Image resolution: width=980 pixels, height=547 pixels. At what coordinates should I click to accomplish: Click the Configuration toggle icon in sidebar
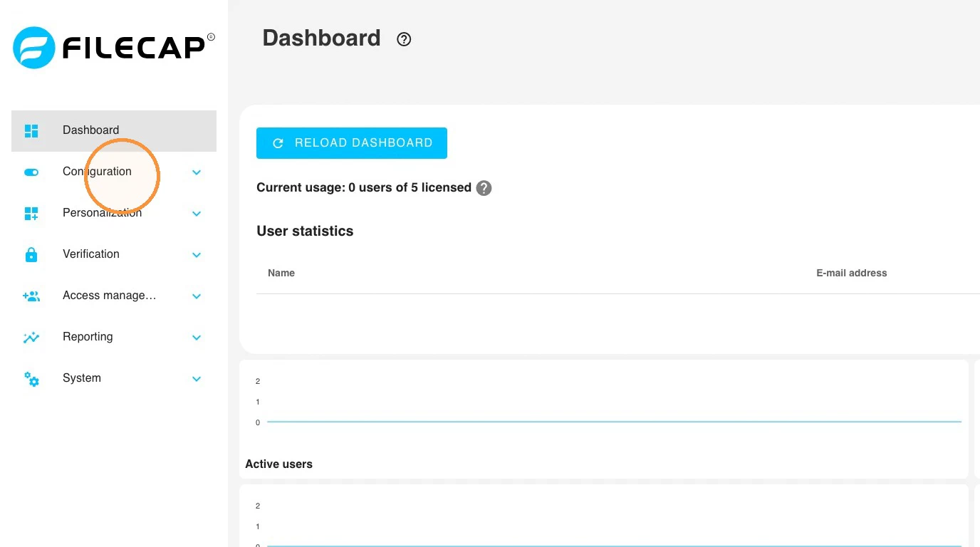click(x=31, y=172)
